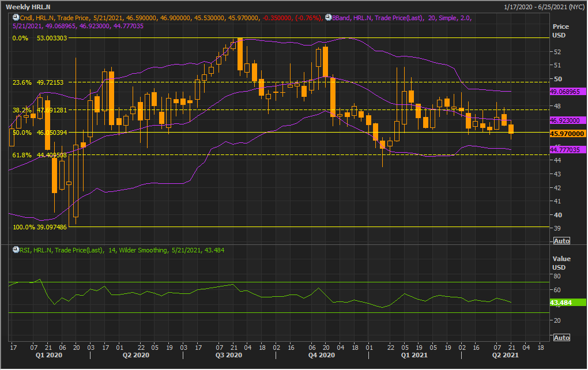
Task: Click the 50 tick on the price axis
Action: [558, 79]
